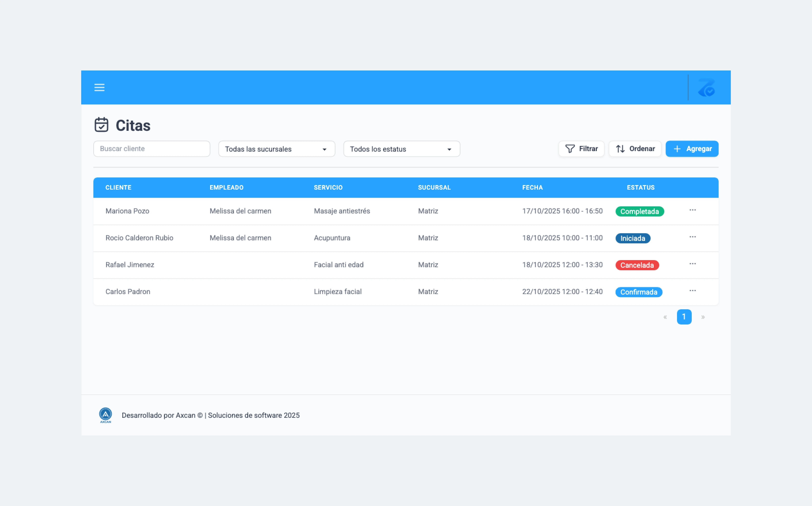Click the Cancelada status badge

[x=637, y=265]
